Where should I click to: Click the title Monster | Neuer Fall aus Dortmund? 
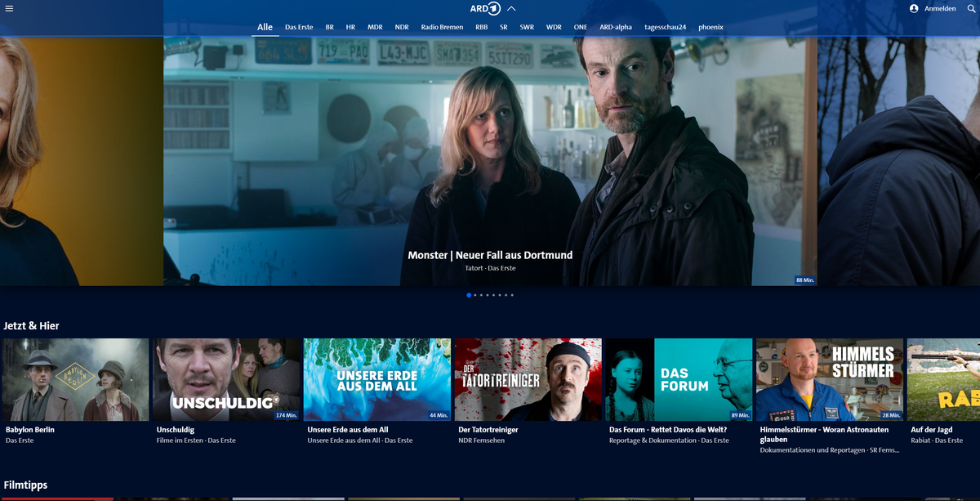click(490, 255)
